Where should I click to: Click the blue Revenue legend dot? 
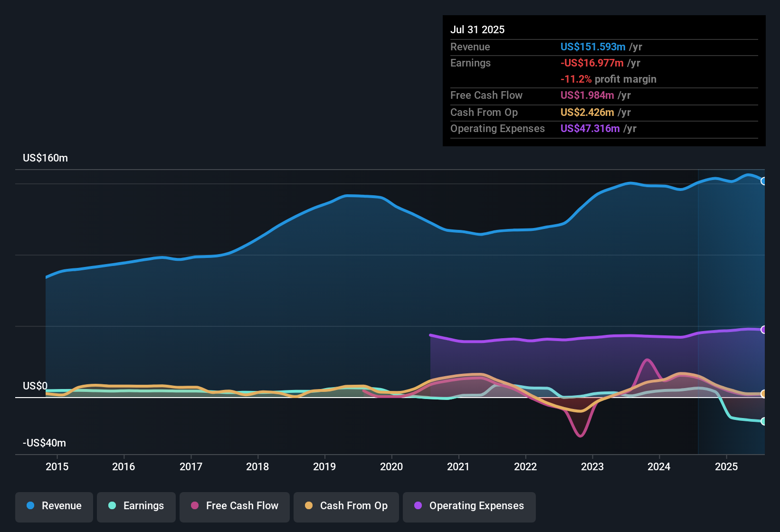[30, 505]
